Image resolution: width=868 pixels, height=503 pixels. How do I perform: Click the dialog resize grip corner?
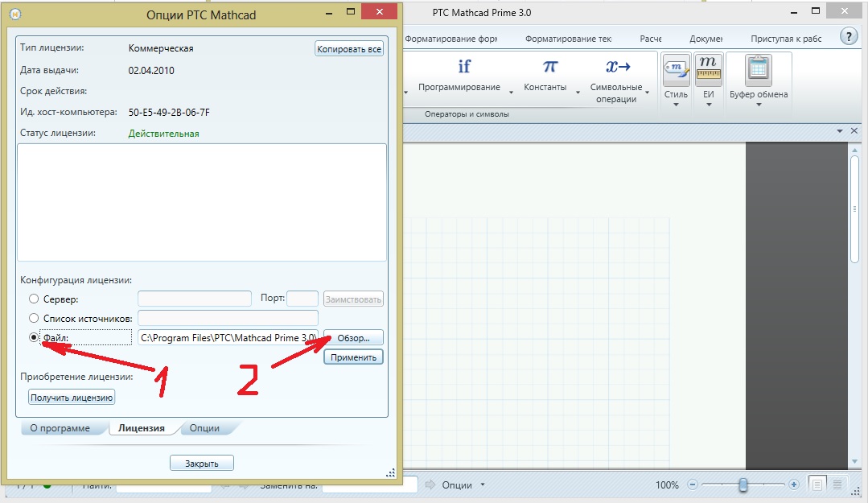pos(391,472)
